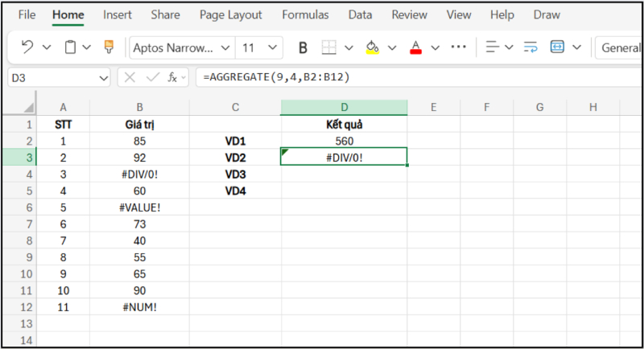Switch to the Insert tab
Image resolution: width=644 pixels, height=349 pixels.
pyautogui.click(x=117, y=14)
